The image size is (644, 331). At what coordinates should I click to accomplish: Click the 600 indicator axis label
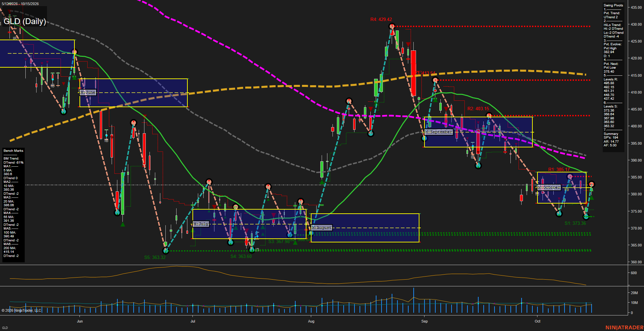click(x=634, y=273)
